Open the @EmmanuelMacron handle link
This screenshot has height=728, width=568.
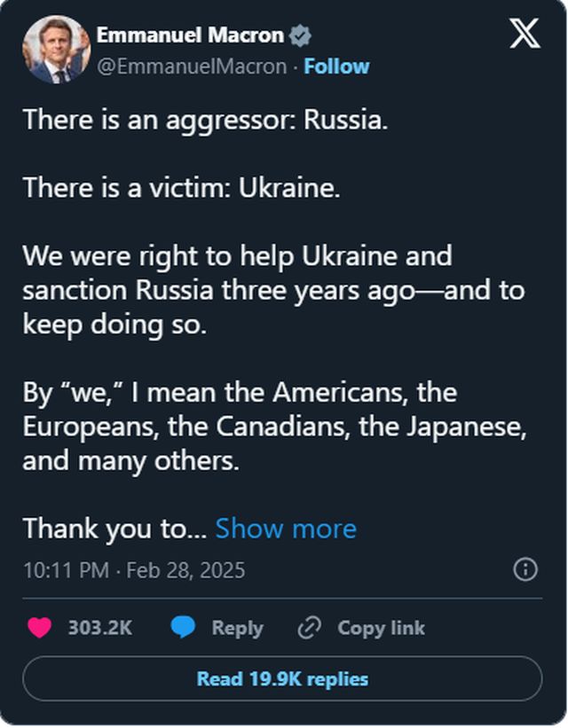click(192, 67)
